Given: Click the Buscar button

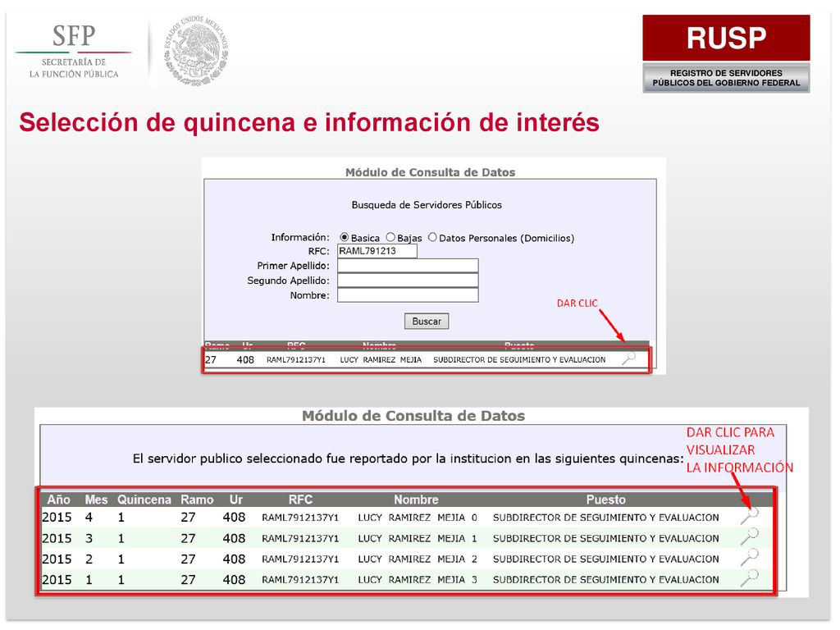Looking at the screenshot, I should [427, 322].
